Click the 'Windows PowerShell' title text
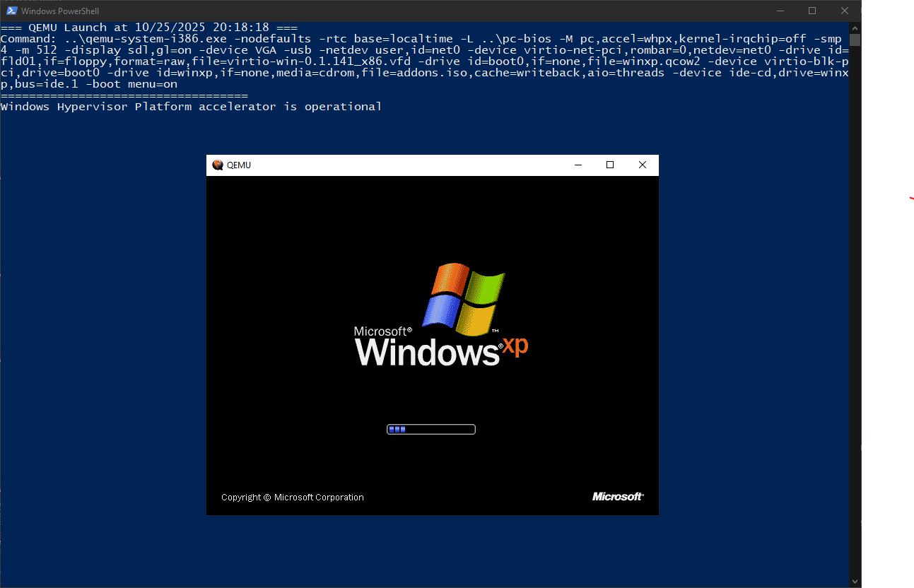The image size is (914, 588). 60,11
